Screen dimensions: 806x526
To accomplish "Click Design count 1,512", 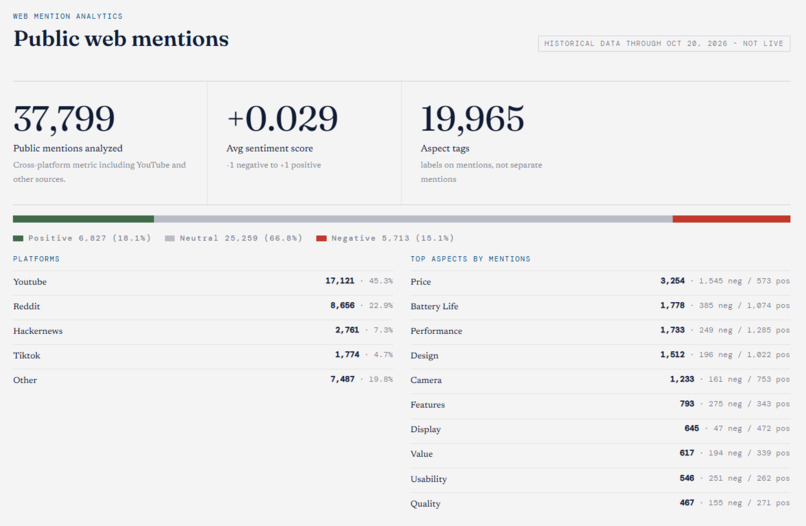I will pos(672,355).
